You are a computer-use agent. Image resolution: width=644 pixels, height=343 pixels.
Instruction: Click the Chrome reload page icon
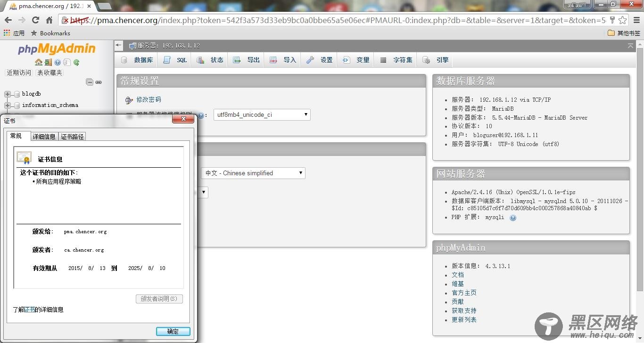coord(35,20)
